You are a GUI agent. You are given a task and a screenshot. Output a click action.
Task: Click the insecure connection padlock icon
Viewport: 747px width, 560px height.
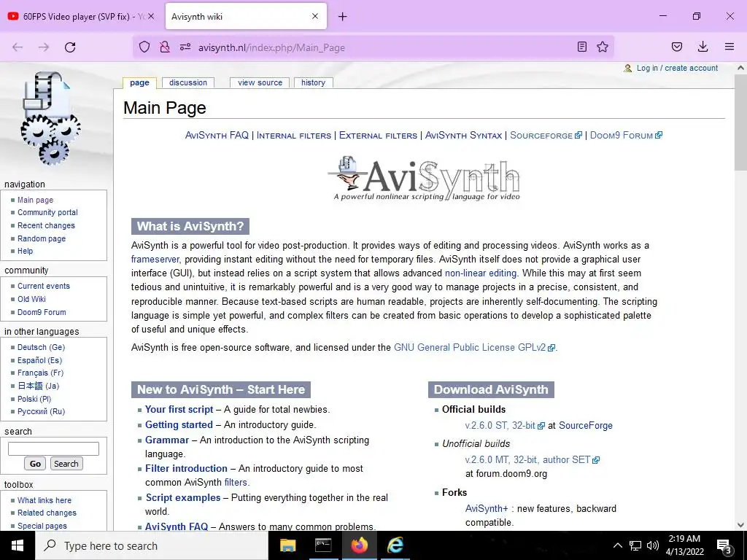click(165, 47)
